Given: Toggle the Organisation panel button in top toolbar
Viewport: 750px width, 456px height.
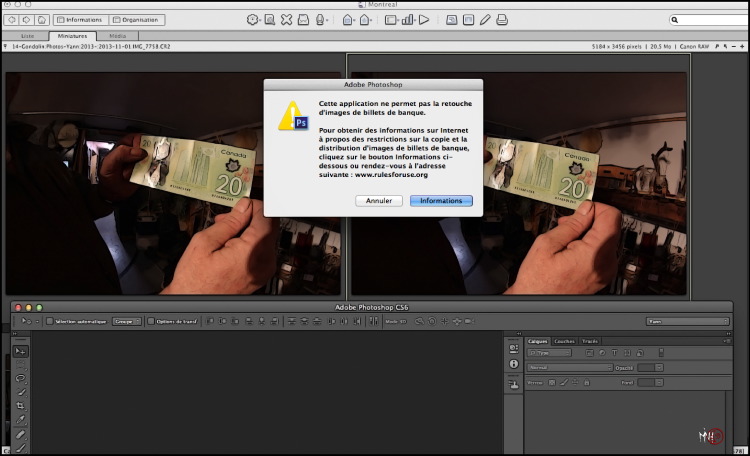Looking at the screenshot, I should (x=136, y=20).
